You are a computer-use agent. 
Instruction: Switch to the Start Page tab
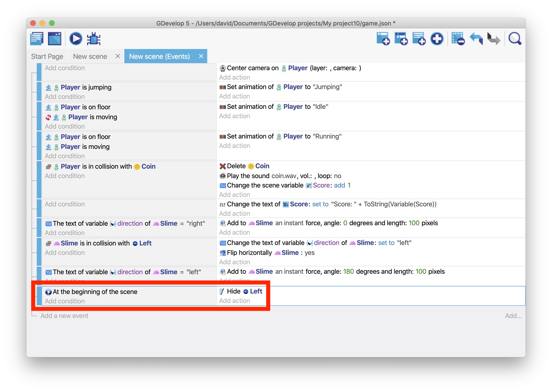point(47,57)
